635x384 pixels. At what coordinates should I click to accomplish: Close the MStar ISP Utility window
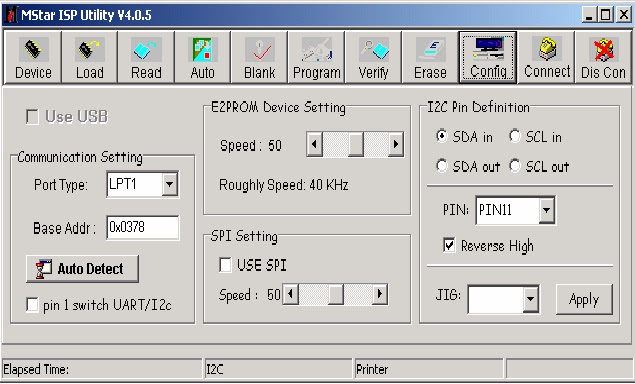coord(624,15)
